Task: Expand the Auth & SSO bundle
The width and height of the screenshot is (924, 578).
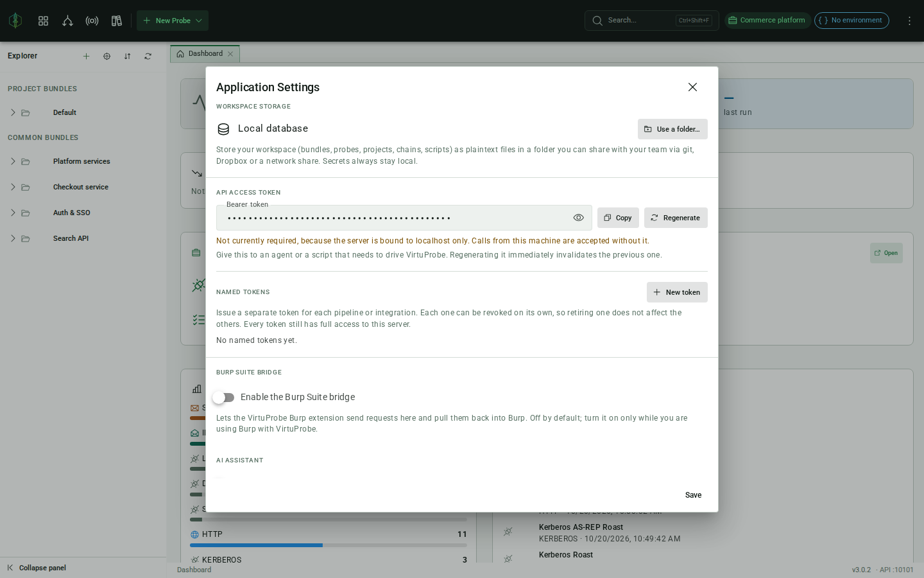Action: [13, 213]
